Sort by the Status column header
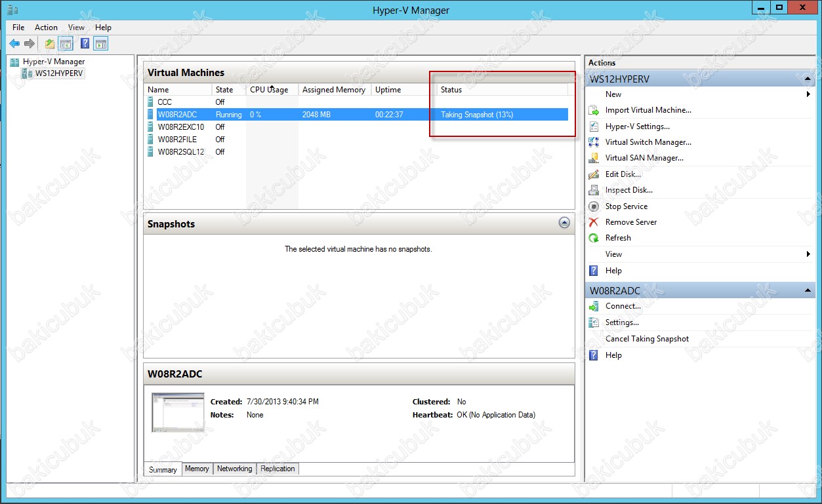 click(503, 90)
